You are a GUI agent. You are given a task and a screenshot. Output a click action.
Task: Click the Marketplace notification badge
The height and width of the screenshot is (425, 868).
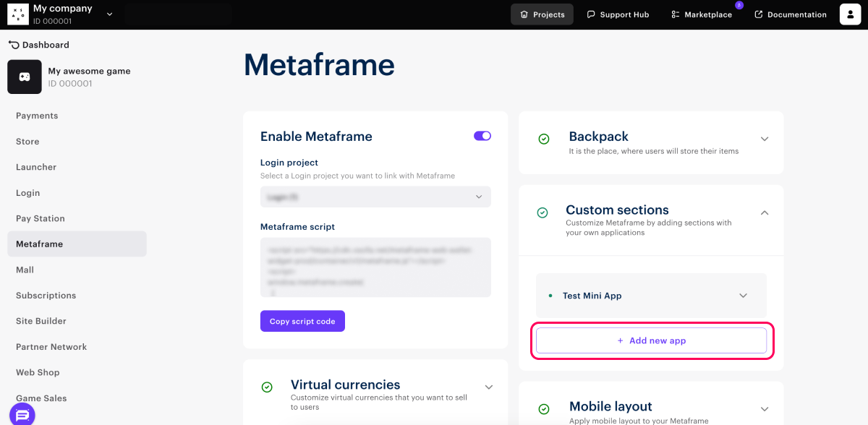(x=739, y=5)
